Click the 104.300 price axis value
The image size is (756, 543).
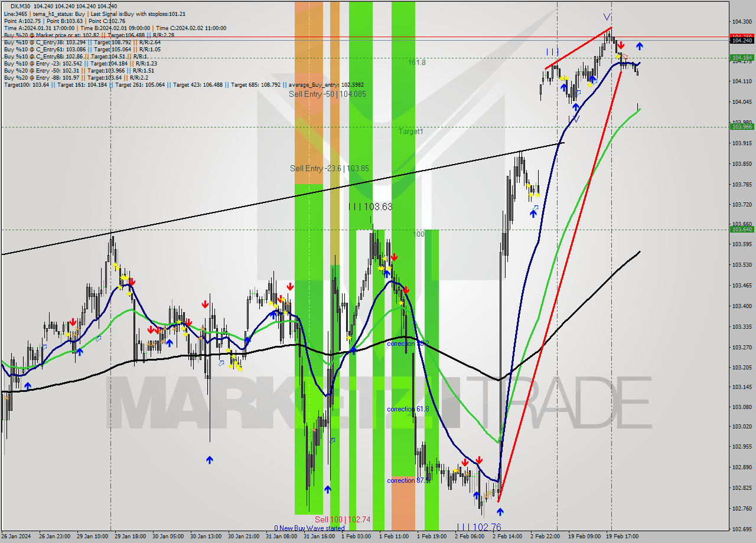742,21
